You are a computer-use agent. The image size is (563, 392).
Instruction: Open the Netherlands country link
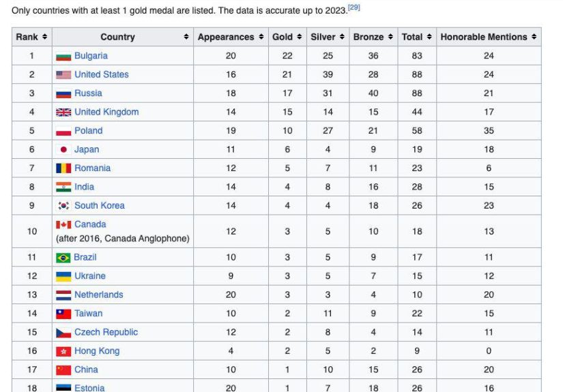tap(99, 295)
